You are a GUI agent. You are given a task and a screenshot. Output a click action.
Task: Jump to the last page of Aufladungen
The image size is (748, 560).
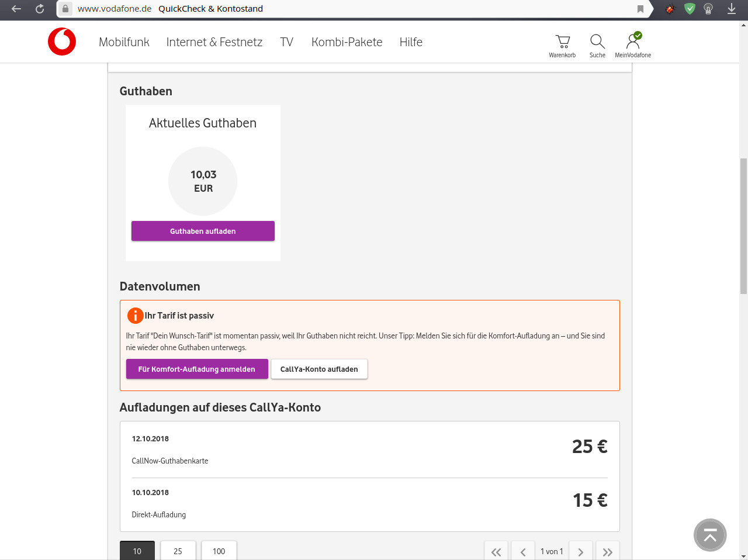coord(608,551)
